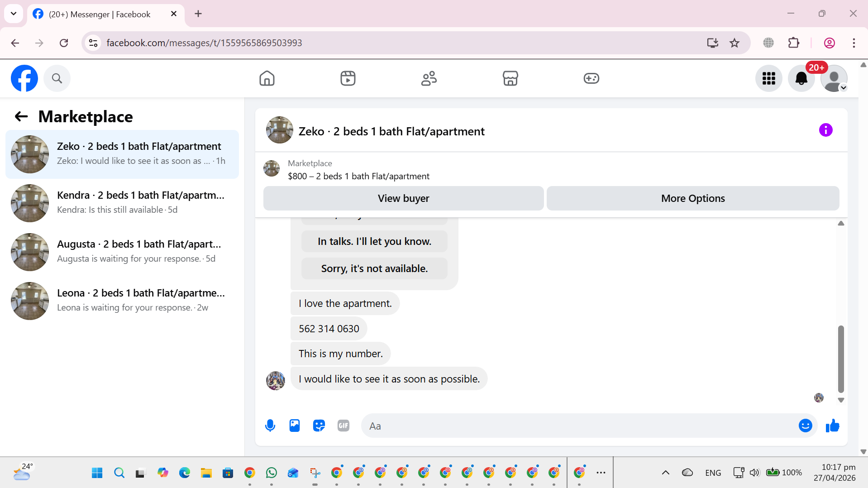Open Kendra's conversation in the list

coord(122,203)
